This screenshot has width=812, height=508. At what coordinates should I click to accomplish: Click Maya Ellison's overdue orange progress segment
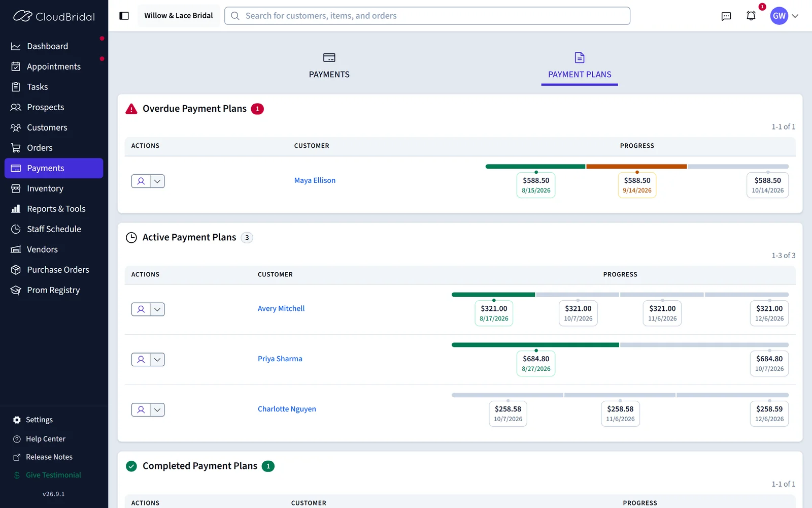[x=636, y=167]
